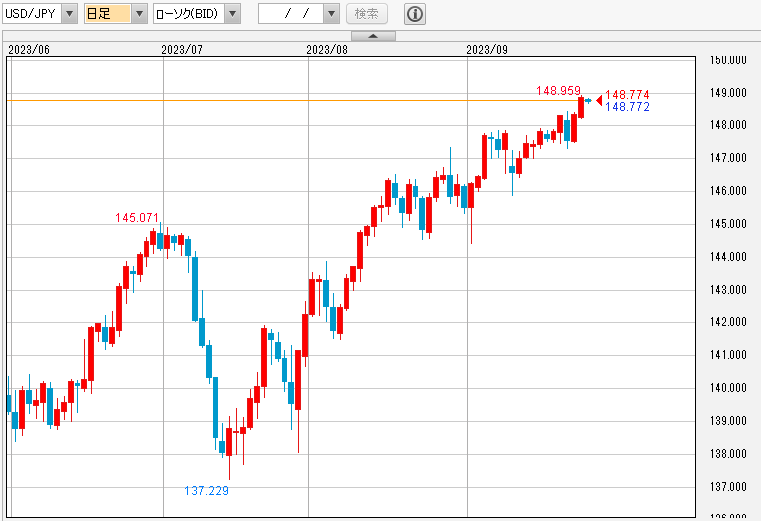The width and height of the screenshot is (761, 521).
Task: Click the red 148.774 price value
Action: pos(627,95)
